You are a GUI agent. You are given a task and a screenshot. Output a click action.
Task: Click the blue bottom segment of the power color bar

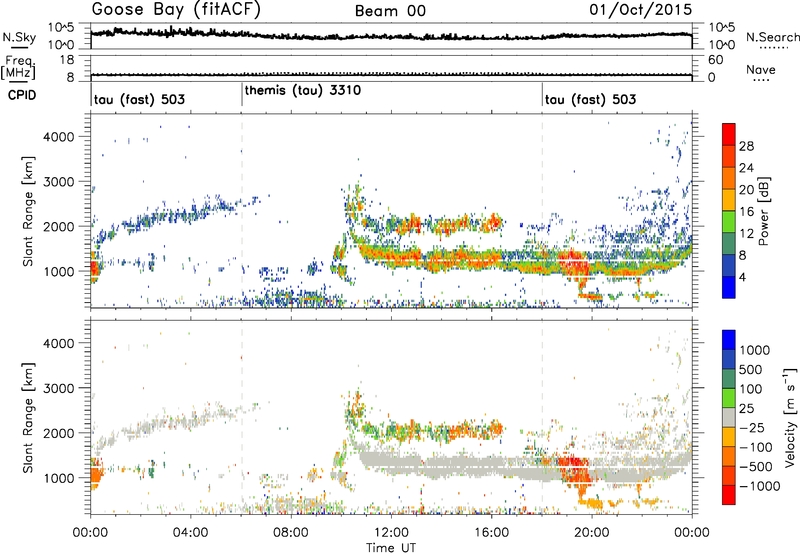[729, 288]
